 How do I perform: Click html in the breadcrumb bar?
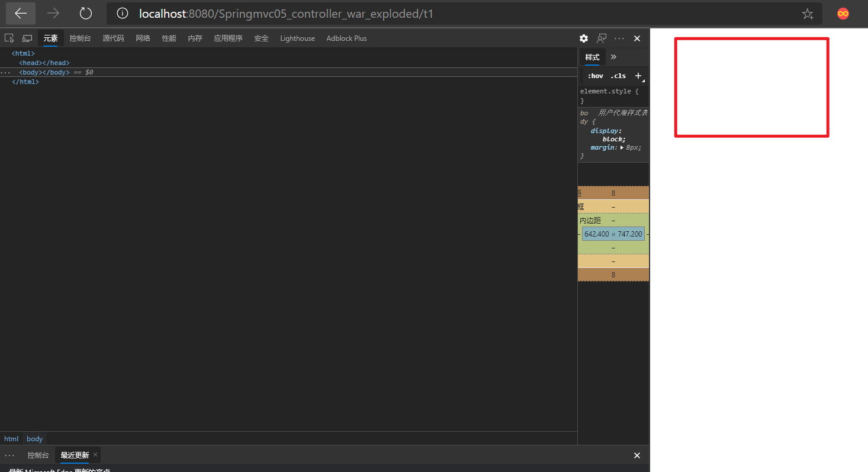point(11,439)
